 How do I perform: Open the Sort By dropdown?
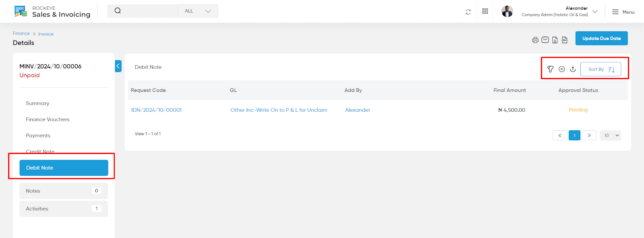point(601,69)
